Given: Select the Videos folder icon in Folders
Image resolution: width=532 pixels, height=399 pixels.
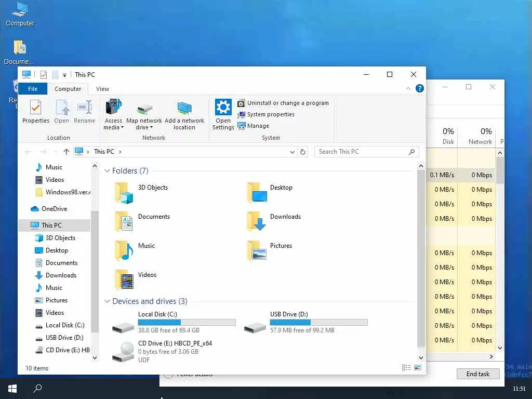Looking at the screenshot, I should pos(124,280).
